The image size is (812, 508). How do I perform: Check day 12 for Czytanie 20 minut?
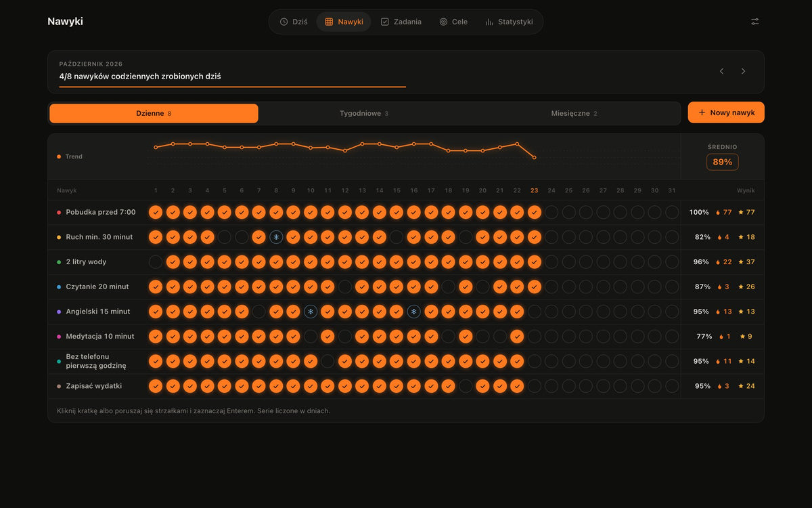345,287
